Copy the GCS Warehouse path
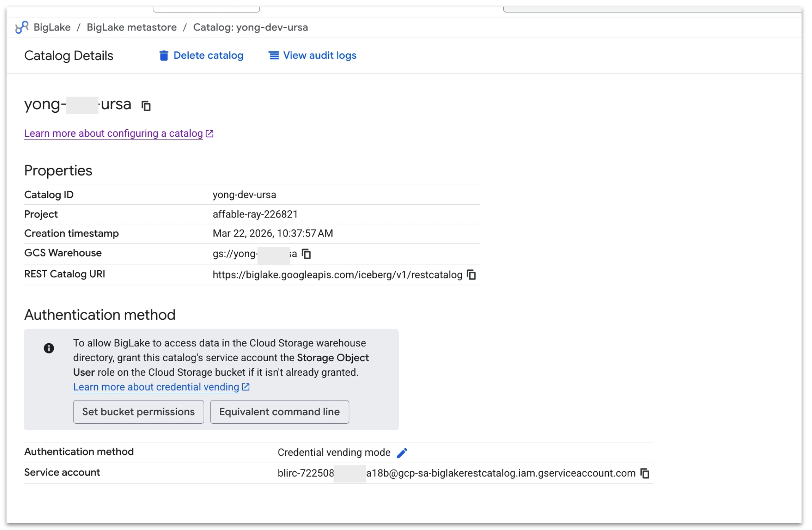This screenshot has height=530, width=812. pyautogui.click(x=306, y=254)
